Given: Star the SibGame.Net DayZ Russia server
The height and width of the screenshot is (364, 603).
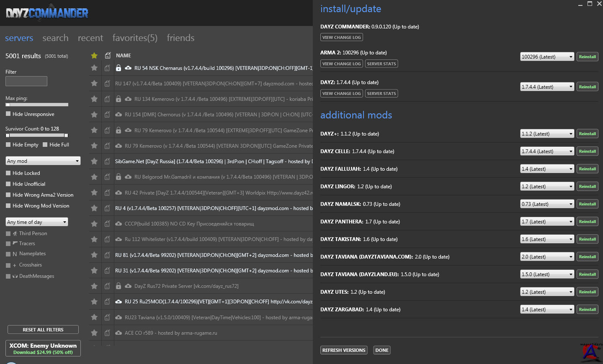Looking at the screenshot, I should 94,161.
